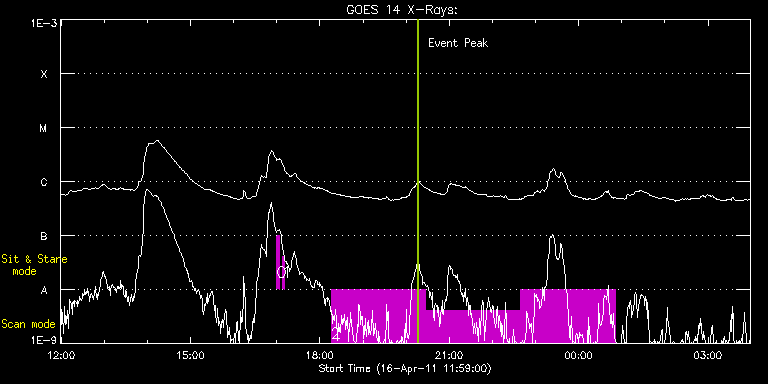768x384 pixels.
Task: Click the 18:00 time axis tick label
Action: coord(320,354)
